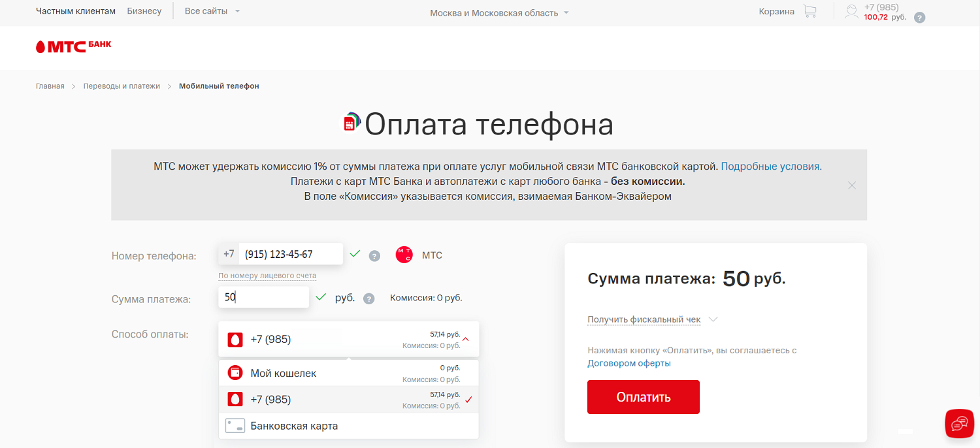Click the 100,72 руб. balance in header

[x=885, y=17]
